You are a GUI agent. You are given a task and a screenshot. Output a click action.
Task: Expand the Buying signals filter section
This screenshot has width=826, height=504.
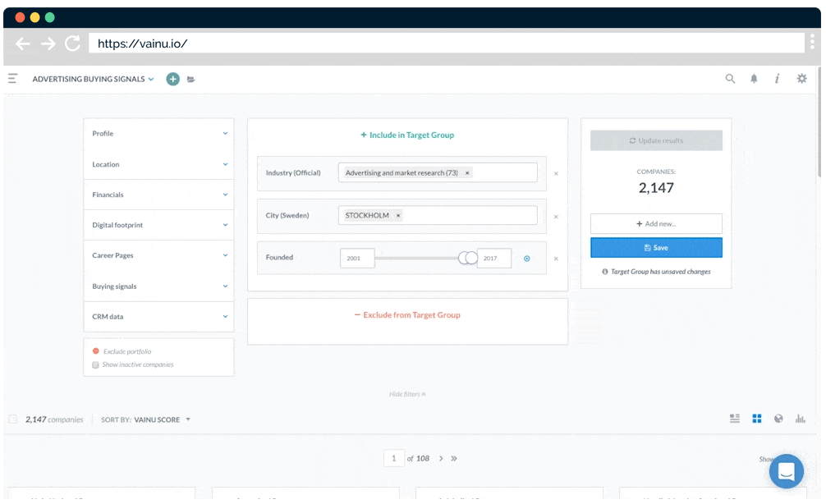158,286
